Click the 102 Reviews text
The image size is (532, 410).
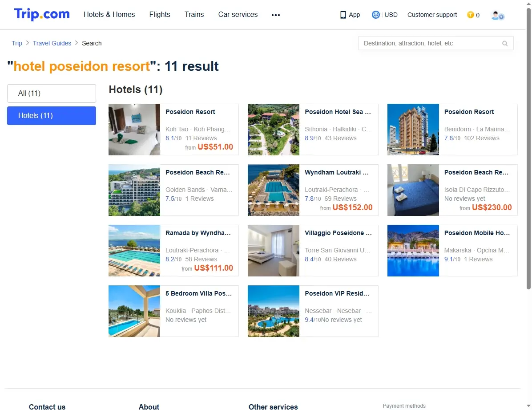tap(481, 138)
